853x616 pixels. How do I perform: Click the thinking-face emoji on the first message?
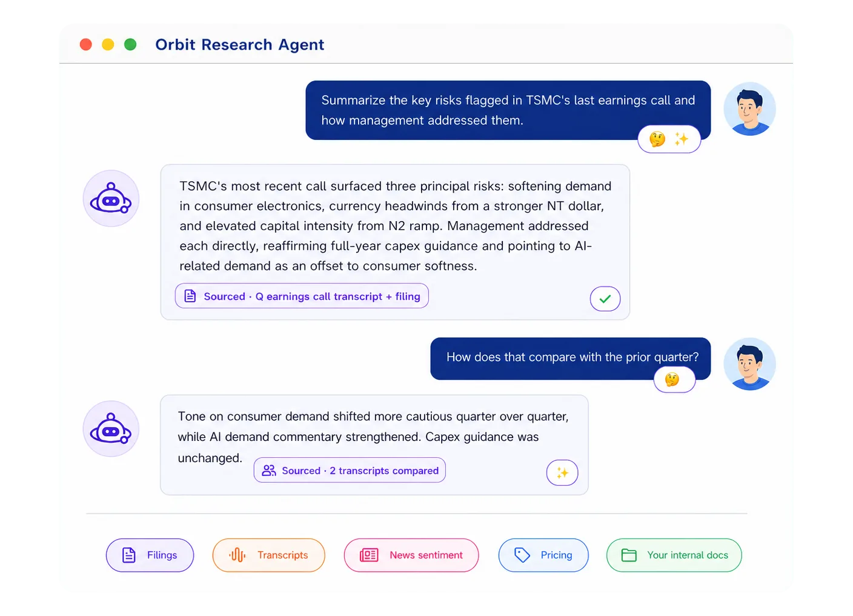coord(657,139)
